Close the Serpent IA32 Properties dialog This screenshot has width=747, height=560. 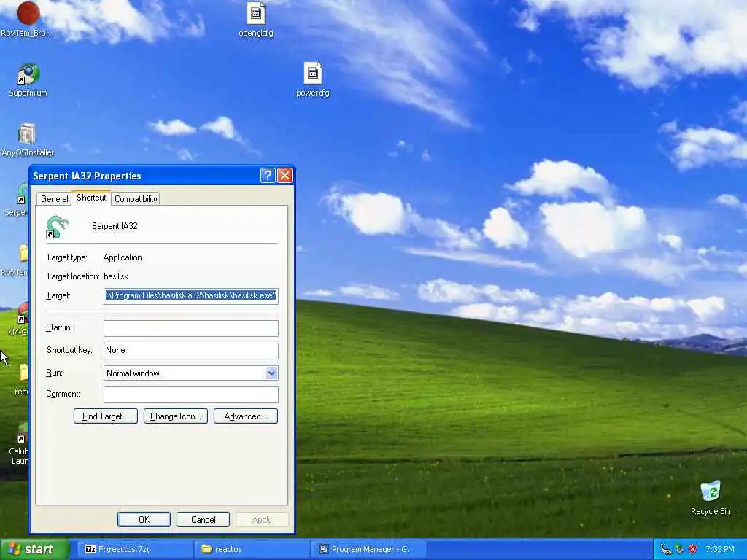(285, 176)
